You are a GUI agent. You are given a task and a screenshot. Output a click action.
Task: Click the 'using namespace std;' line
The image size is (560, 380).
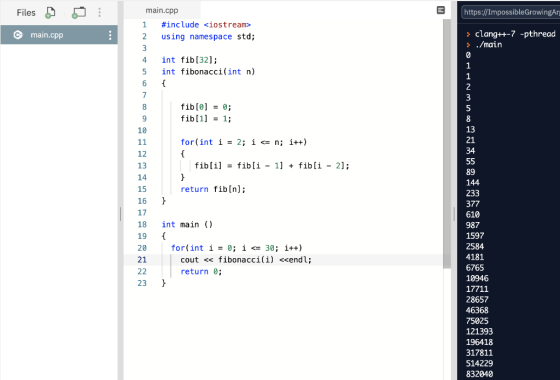[208, 36]
